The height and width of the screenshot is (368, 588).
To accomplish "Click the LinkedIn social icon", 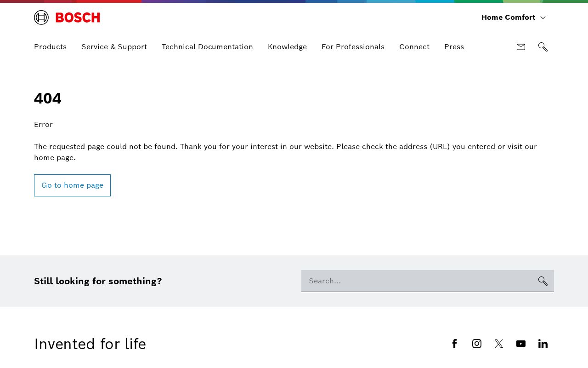I will pyautogui.click(x=543, y=344).
